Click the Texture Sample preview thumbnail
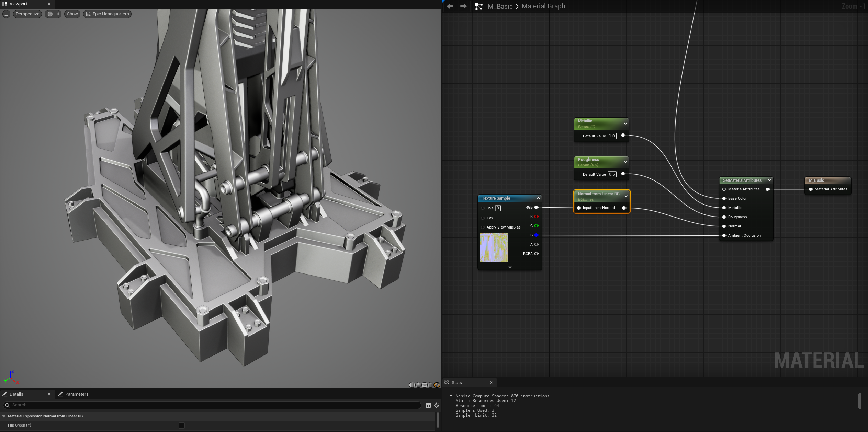868x432 pixels. 494,248
